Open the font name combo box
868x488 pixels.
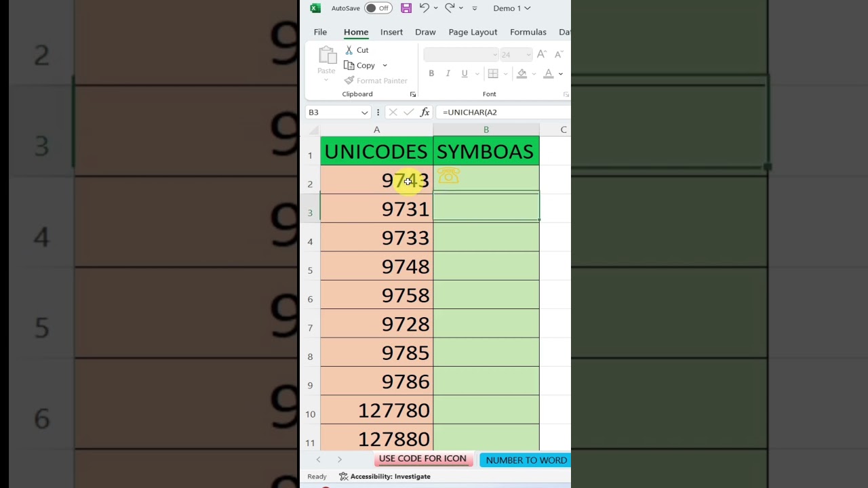(x=461, y=54)
